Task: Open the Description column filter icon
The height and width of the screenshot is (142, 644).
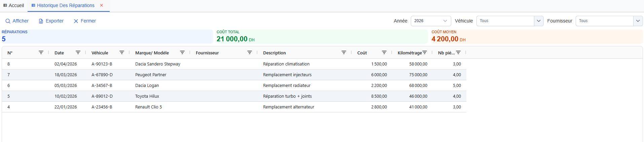Action: 344,53
